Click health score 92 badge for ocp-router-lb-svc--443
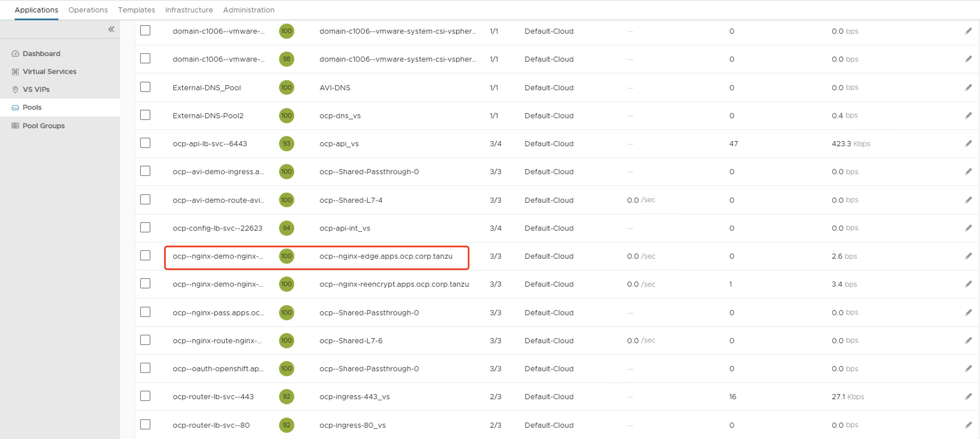The width and height of the screenshot is (980, 439). pyautogui.click(x=287, y=396)
